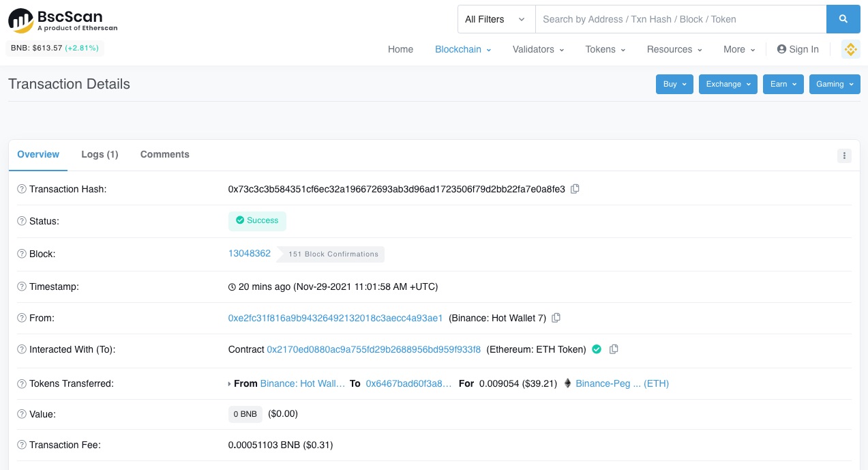Image resolution: width=868 pixels, height=470 pixels.
Task: Click the search magnifier button
Action: pyautogui.click(x=843, y=19)
